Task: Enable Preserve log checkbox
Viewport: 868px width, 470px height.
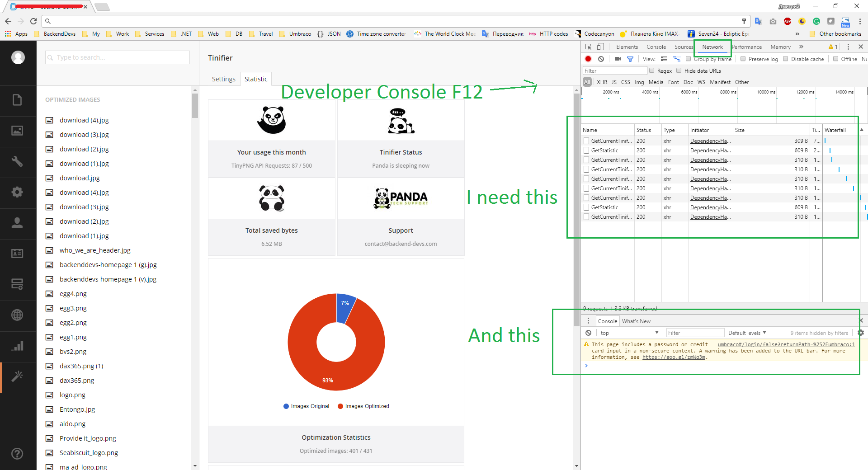Action: [743, 59]
